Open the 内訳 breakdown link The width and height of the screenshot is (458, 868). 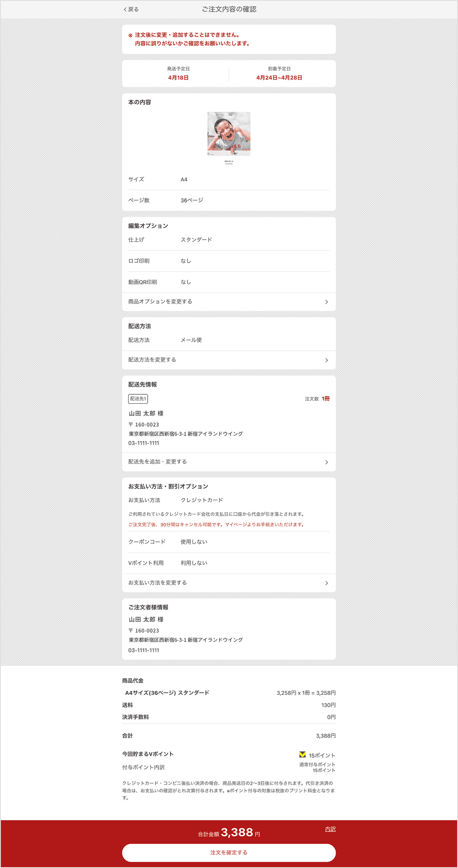pos(330,829)
